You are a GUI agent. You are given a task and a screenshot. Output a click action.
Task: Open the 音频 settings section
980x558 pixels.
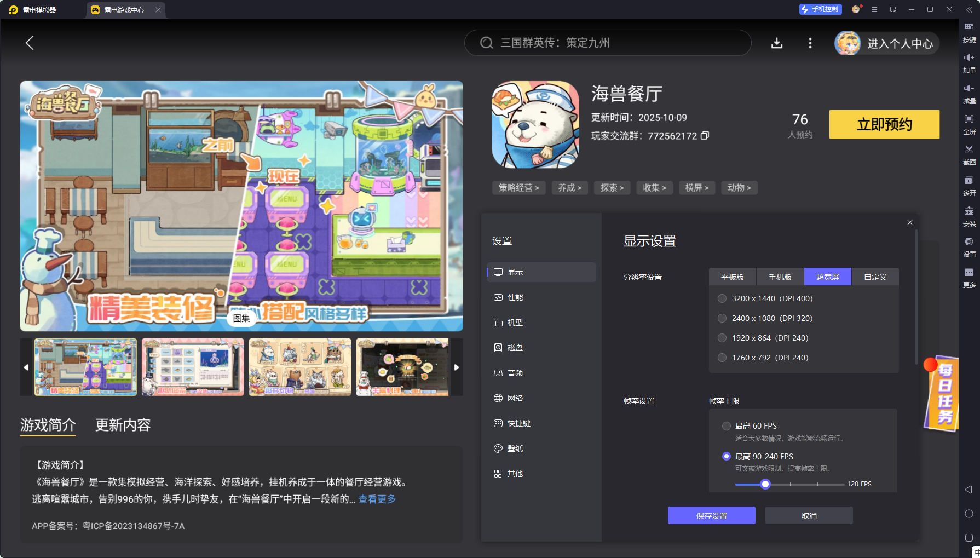(x=541, y=373)
